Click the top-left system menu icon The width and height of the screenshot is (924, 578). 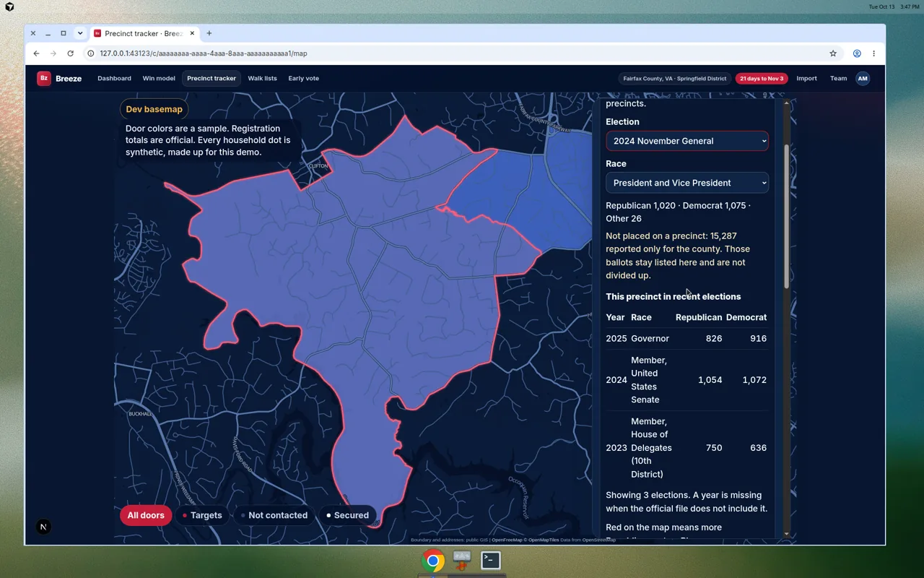coord(9,7)
